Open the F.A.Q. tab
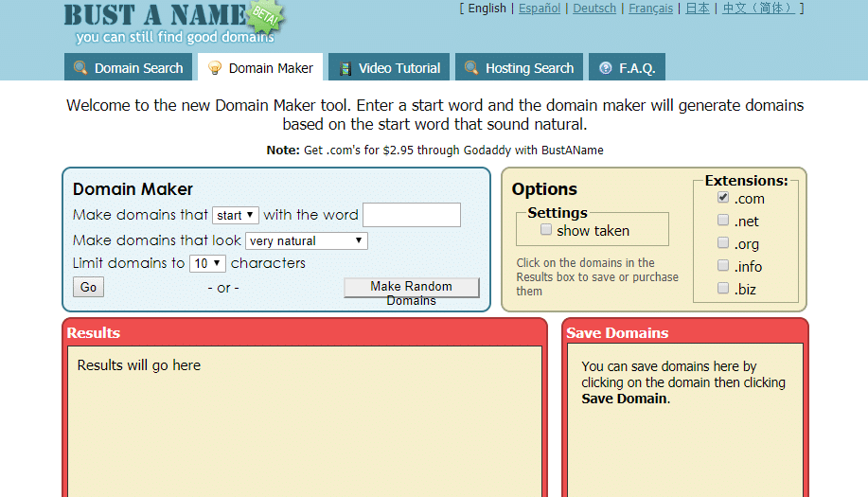Screen dimensions: 868x497 pyautogui.click(x=627, y=67)
